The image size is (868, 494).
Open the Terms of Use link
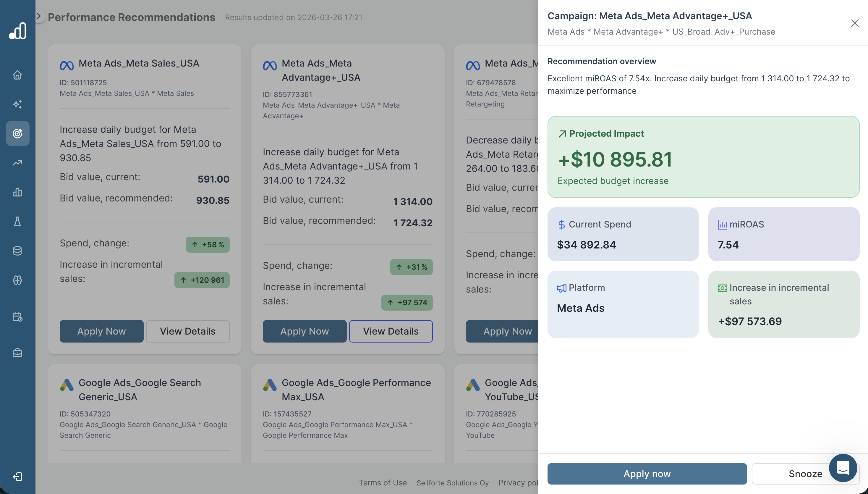(x=383, y=482)
